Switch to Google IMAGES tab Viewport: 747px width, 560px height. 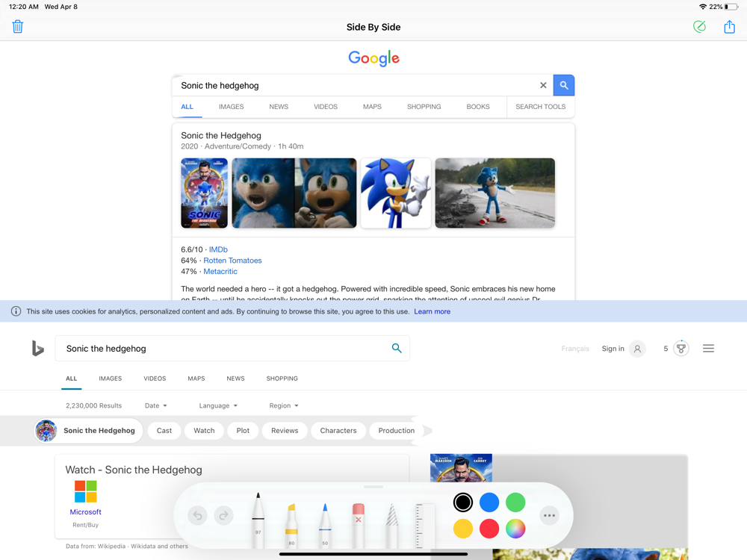pyautogui.click(x=231, y=107)
